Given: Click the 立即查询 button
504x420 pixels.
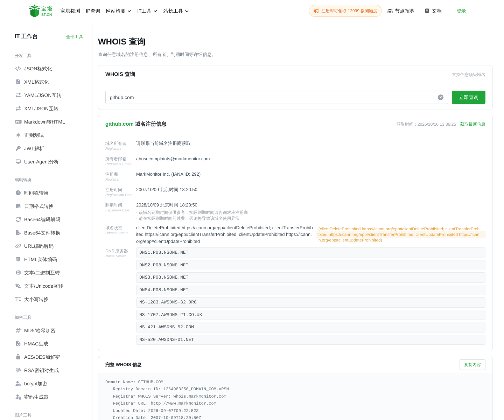Looking at the screenshot, I should pyautogui.click(x=469, y=97).
